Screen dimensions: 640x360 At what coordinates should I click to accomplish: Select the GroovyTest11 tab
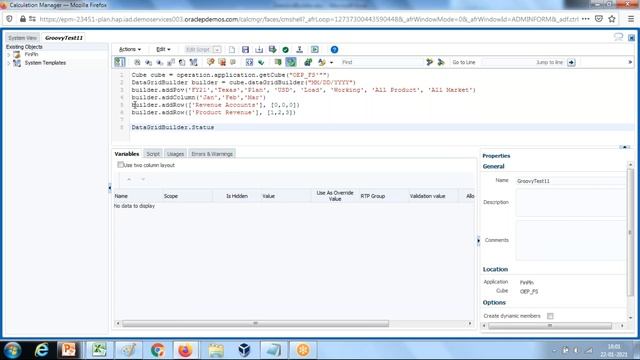pyautogui.click(x=64, y=38)
